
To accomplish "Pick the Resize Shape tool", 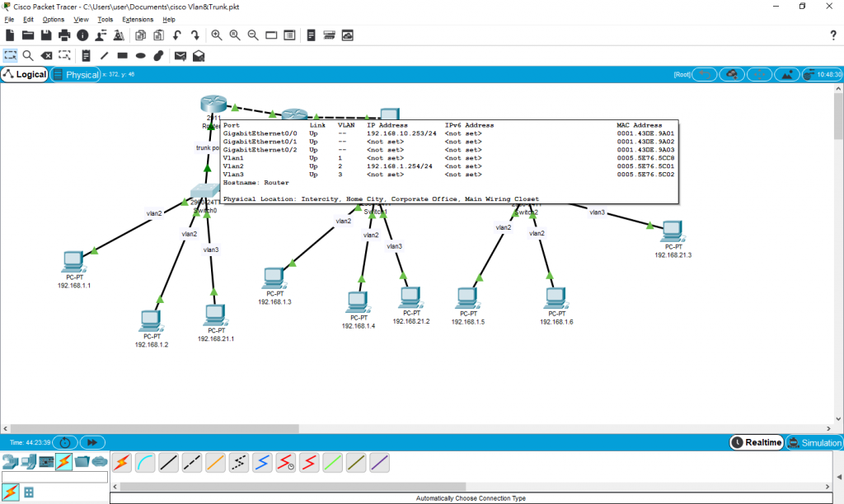I will point(64,55).
